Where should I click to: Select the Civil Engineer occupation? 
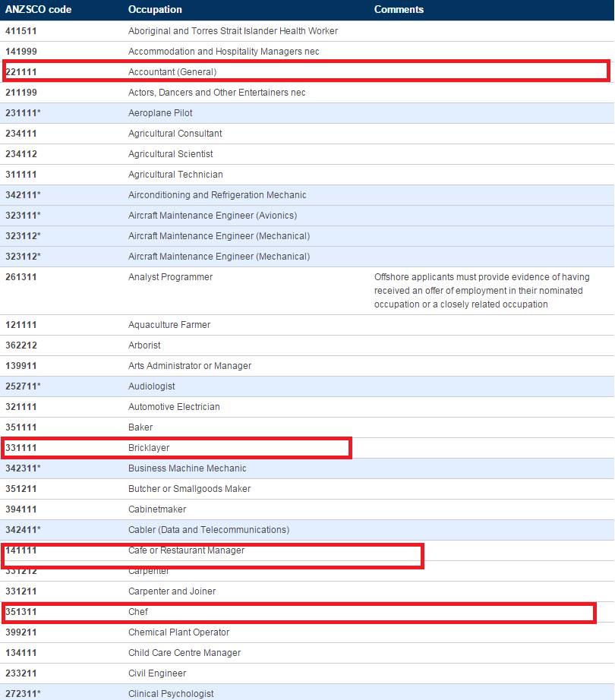tap(156, 673)
